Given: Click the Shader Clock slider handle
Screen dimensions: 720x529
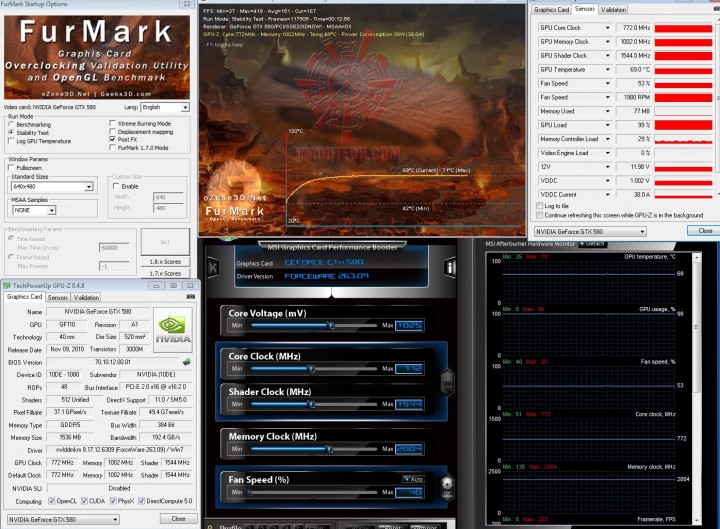Looking at the screenshot, I should point(312,404).
